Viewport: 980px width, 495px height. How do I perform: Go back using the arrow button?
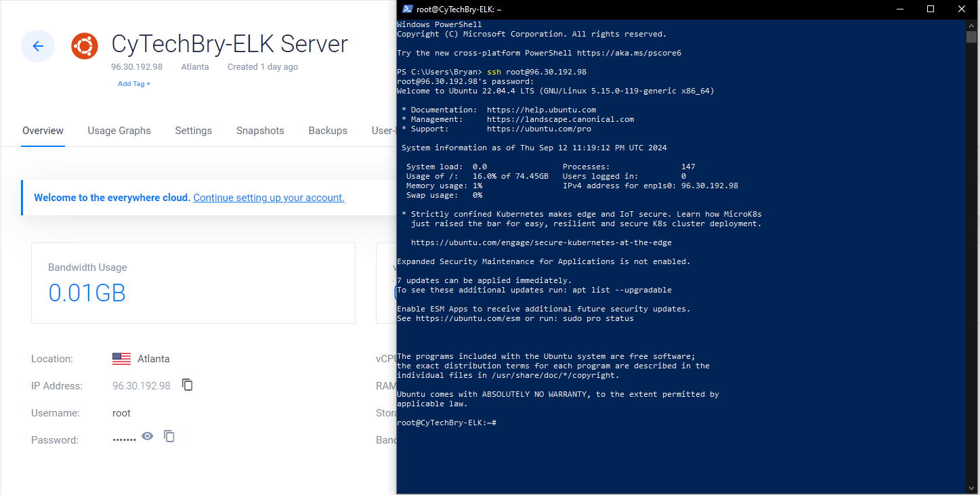click(38, 46)
